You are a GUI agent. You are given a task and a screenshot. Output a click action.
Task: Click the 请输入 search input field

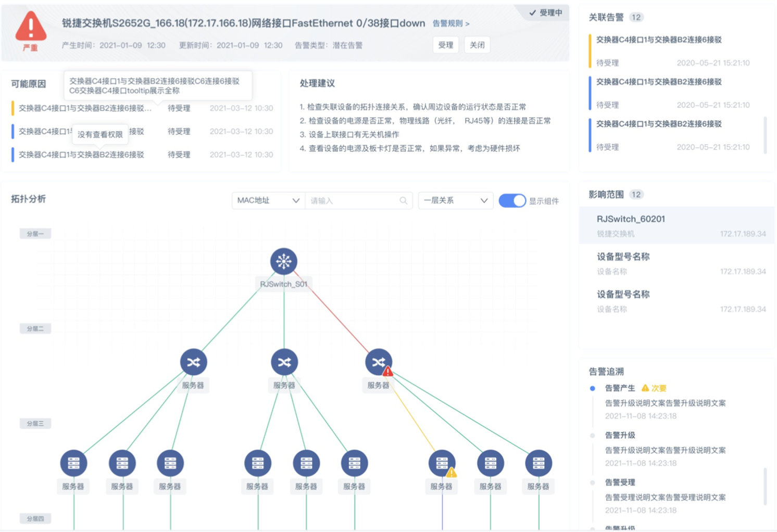[x=353, y=200]
